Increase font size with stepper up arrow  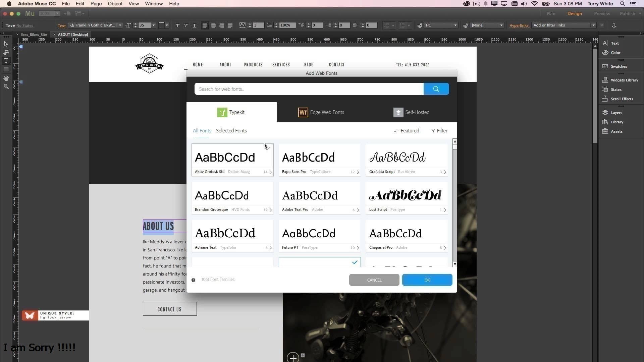[x=135, y=24]
